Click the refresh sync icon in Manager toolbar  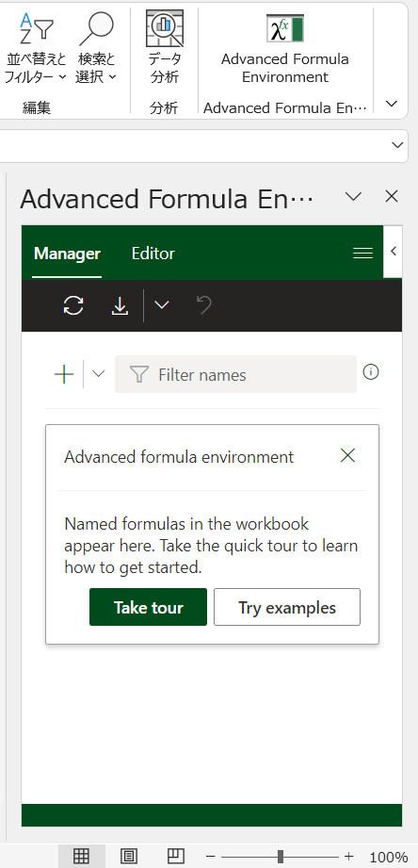[73, 305]
